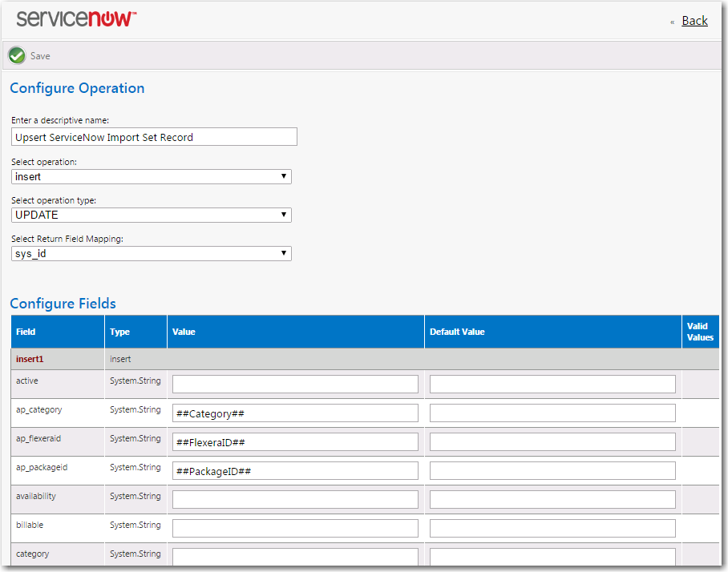
Task: Click the ServiceNow logo
Action: point(76,19)
